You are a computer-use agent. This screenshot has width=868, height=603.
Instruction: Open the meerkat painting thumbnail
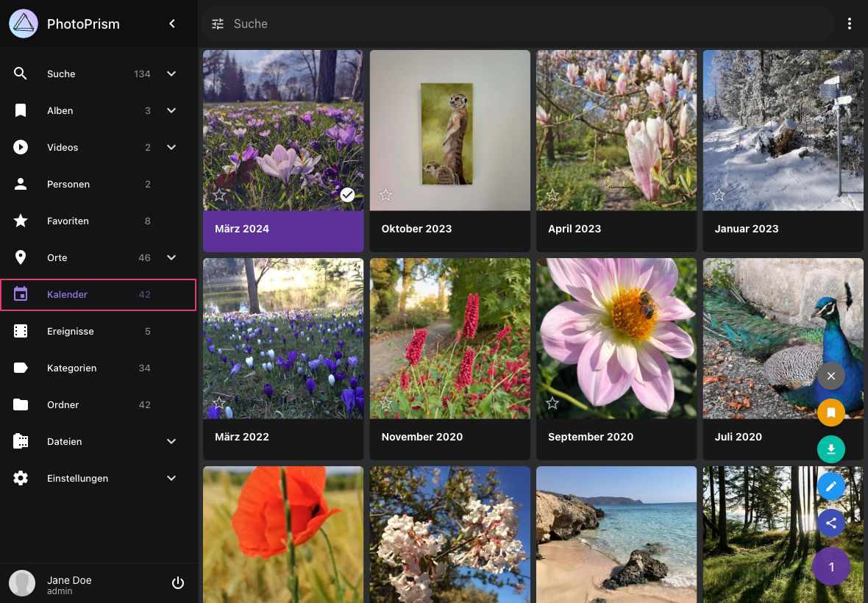pyautogui.click(x=450, y=131)
